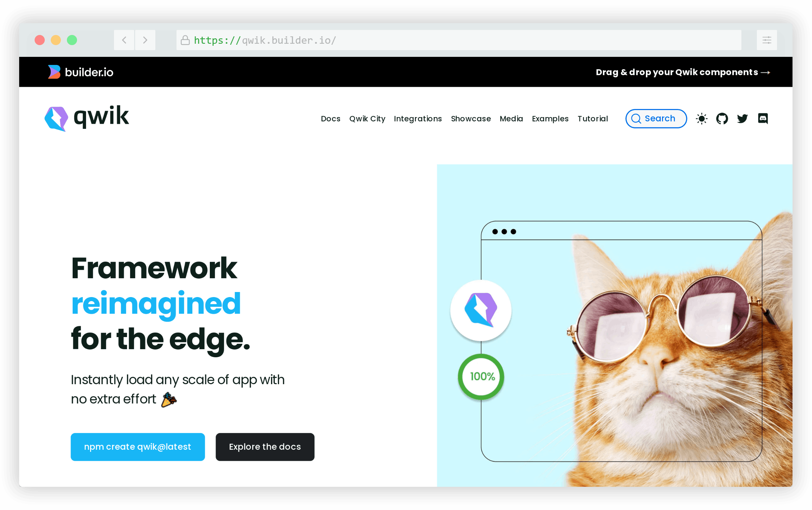The width and height of the screenshot is (812, 510).
Task: Go forward with browser forward arrow
Action: click(145, 40)
